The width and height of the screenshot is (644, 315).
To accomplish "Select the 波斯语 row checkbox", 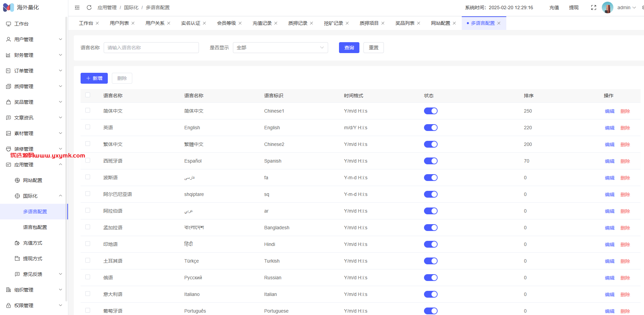I will pos(88,177).
